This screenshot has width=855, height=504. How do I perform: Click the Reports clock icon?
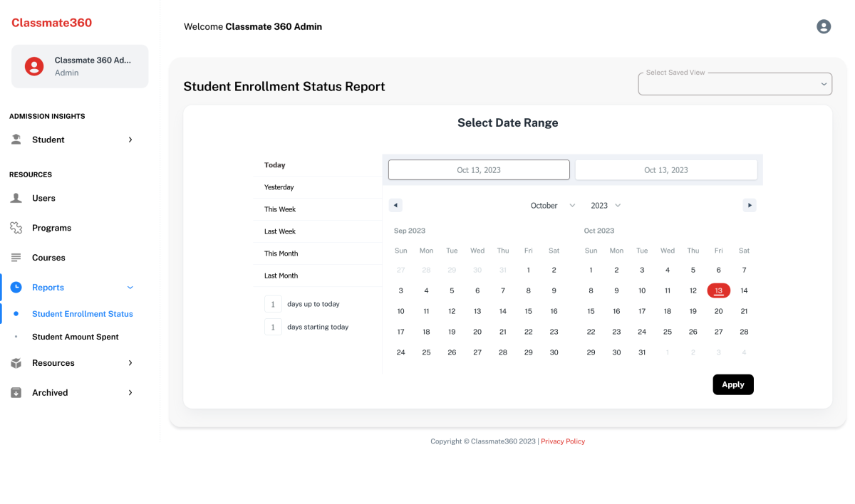click(x=16, y=288)
